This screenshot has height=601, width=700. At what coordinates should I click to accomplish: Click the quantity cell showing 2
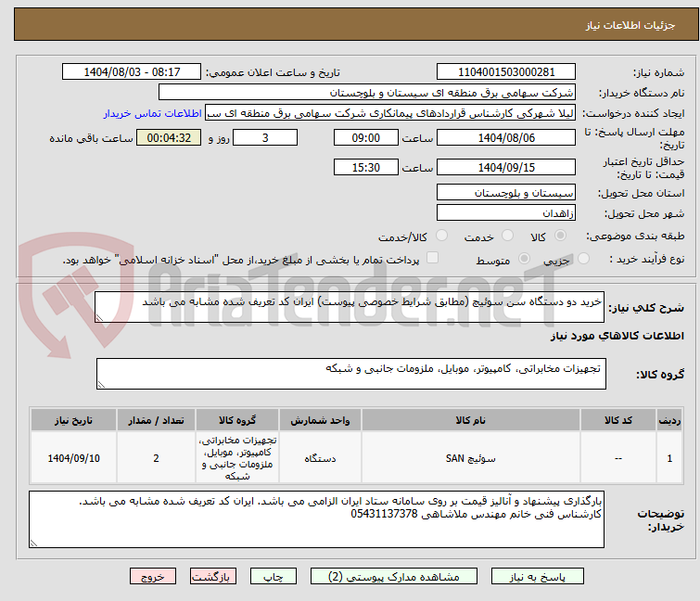(x=156, y=458)
